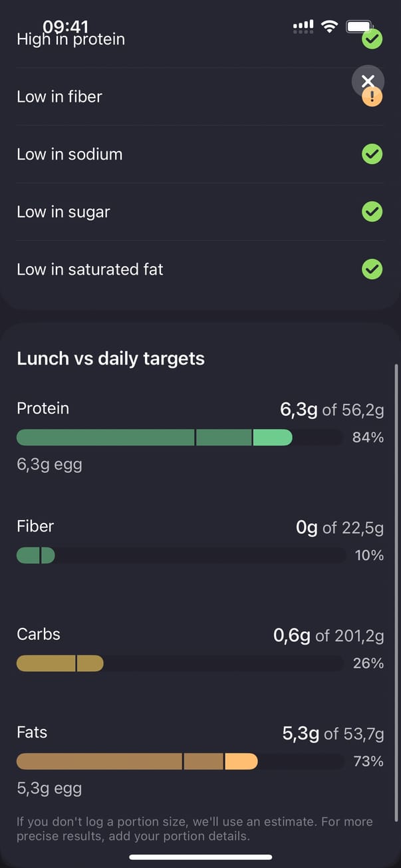Tap the Carbs progress bar
Viewport: 401px width, 868px height.
(x=181, y=663)
